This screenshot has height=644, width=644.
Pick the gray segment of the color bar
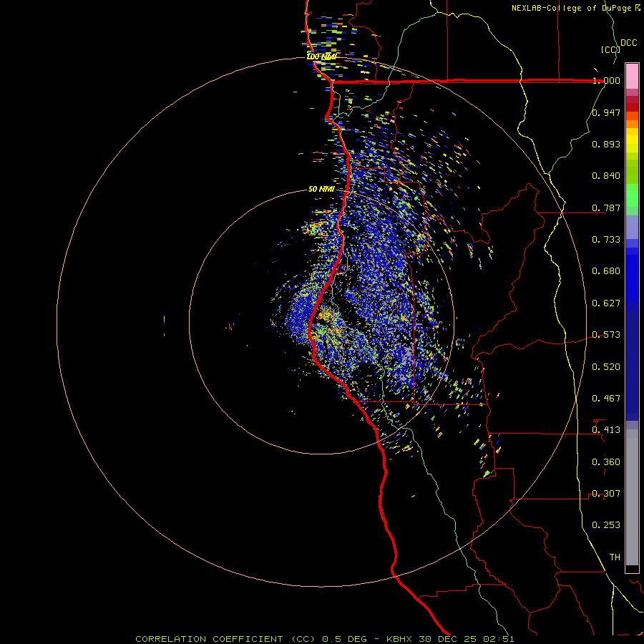click(x=632, y=497)
